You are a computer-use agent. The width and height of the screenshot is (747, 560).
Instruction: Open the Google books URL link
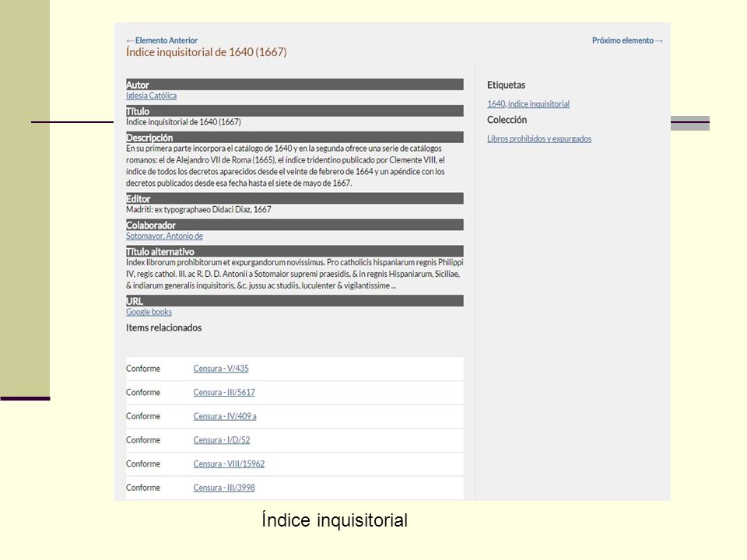(149, 312)
